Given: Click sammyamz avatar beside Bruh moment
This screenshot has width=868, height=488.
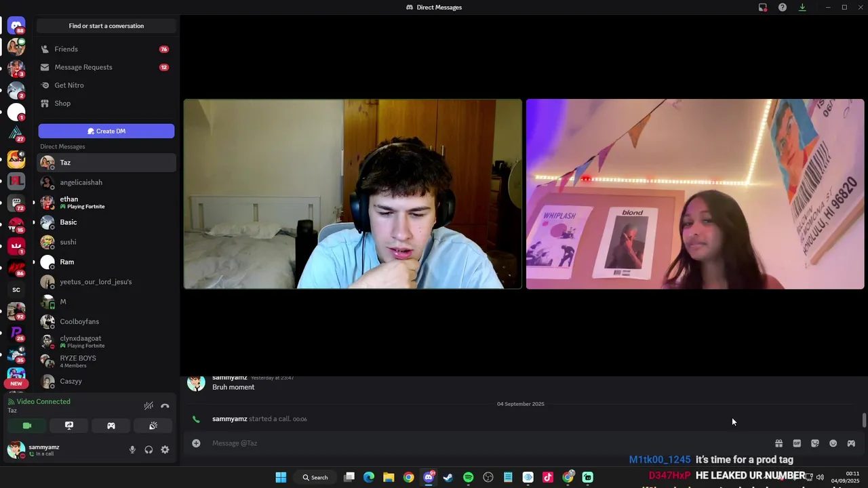Looking at the screenshot, I should (196, 382).
